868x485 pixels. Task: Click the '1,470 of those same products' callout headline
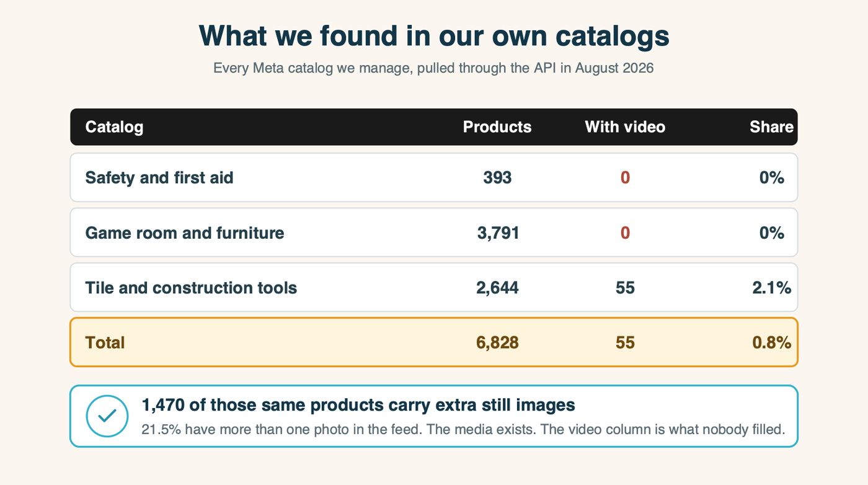click(358, 406)
